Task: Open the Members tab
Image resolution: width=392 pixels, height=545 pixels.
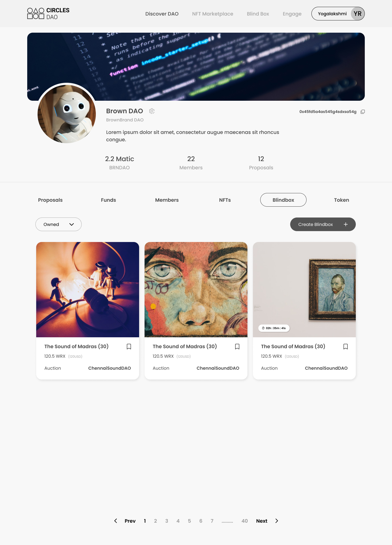Action: click(x=167, y=200)
